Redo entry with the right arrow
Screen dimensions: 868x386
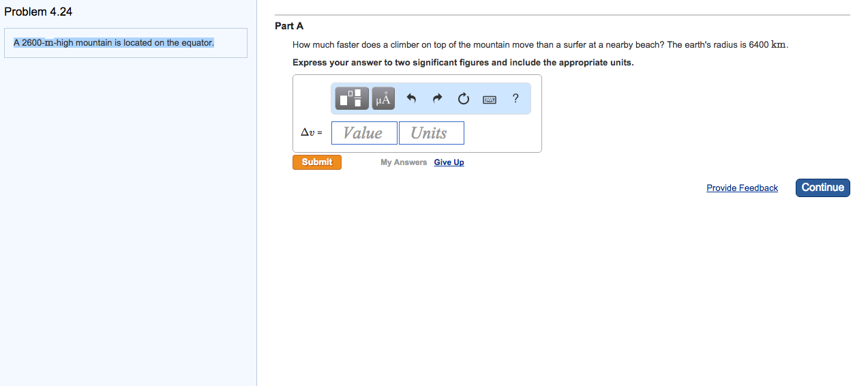(437, 99)
